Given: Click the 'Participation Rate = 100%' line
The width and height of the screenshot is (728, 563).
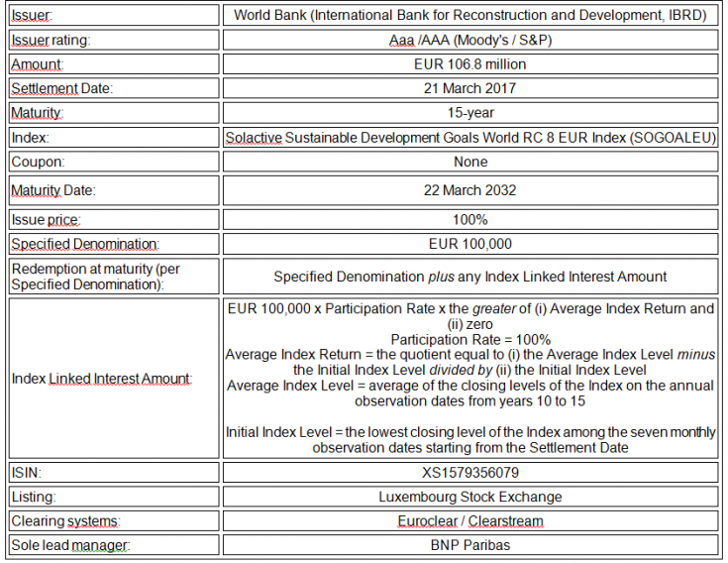Looking at the screenshot, I should click(x=470, y=340).
